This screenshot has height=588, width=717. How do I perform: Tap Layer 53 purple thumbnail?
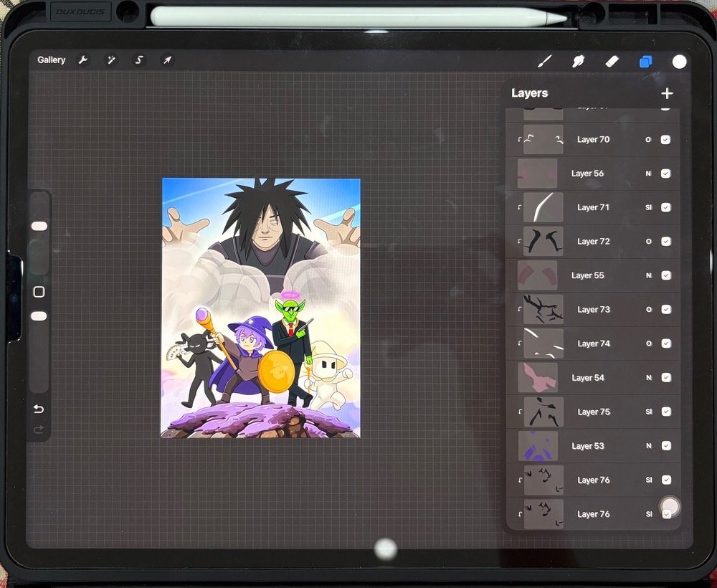tap(538, 445)
